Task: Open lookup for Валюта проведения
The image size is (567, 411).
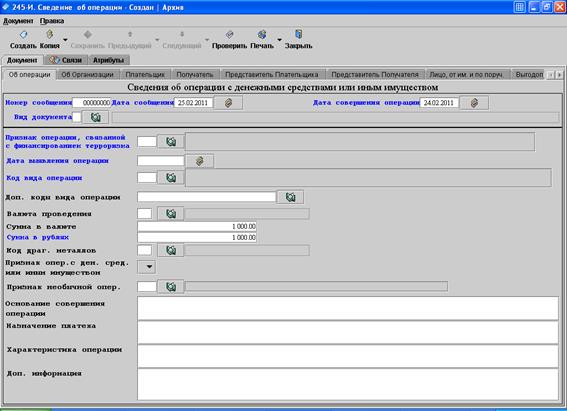Action: (171, 214)
